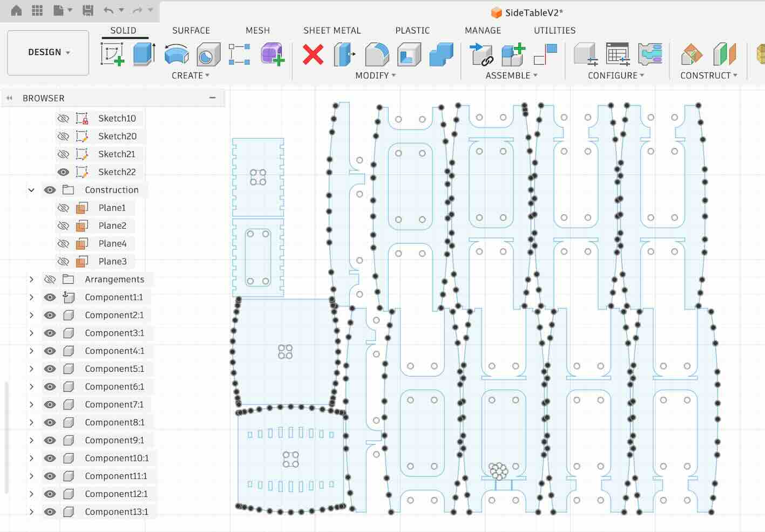Open the data panel grid icon
Image resolution: width=765 pixels, height=532 pixels.
pos(37,10)
